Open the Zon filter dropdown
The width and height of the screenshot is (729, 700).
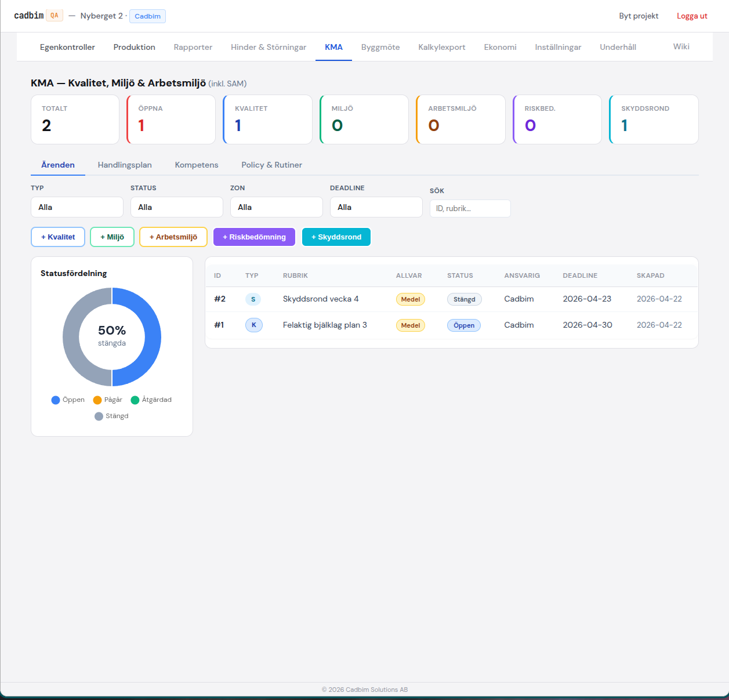[277, 207]
